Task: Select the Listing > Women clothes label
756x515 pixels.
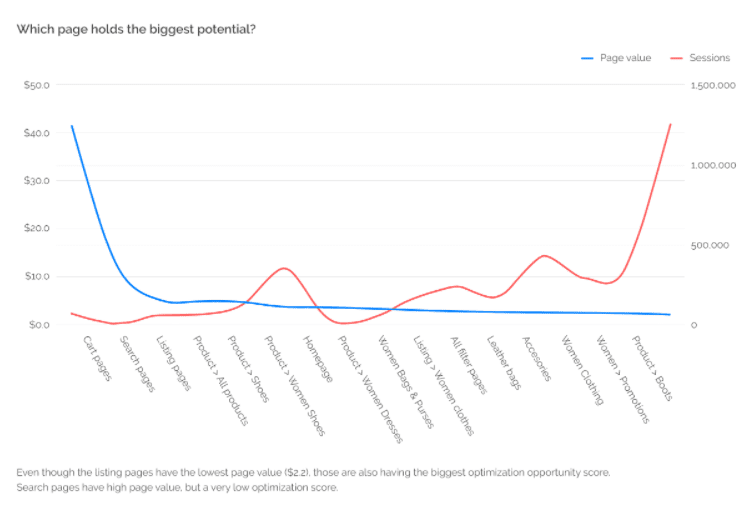Action: pos(444,386)
